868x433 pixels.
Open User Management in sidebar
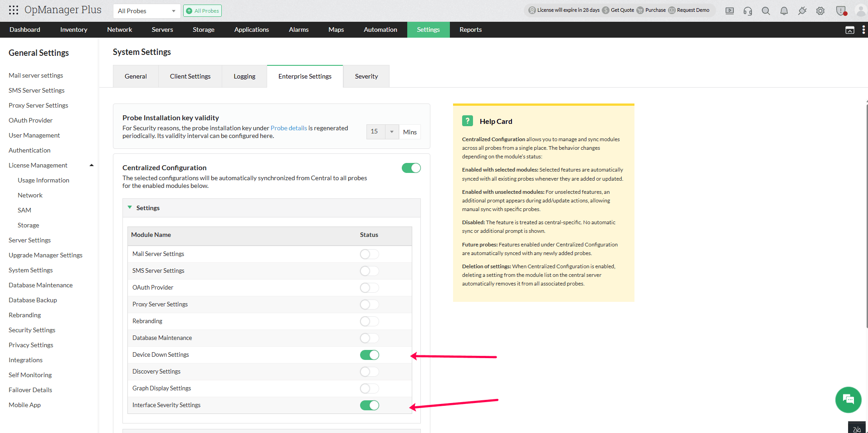click(34, 135)
